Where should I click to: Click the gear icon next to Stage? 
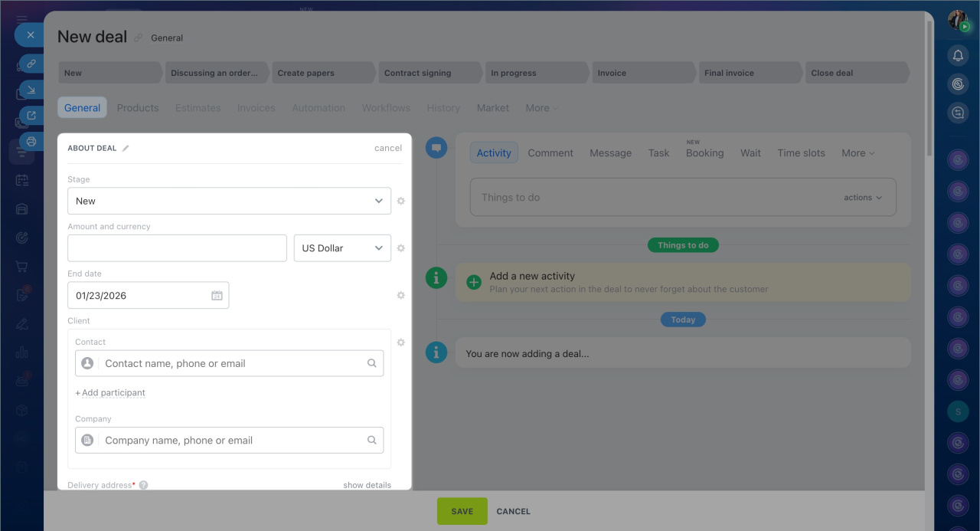(400, 202)
